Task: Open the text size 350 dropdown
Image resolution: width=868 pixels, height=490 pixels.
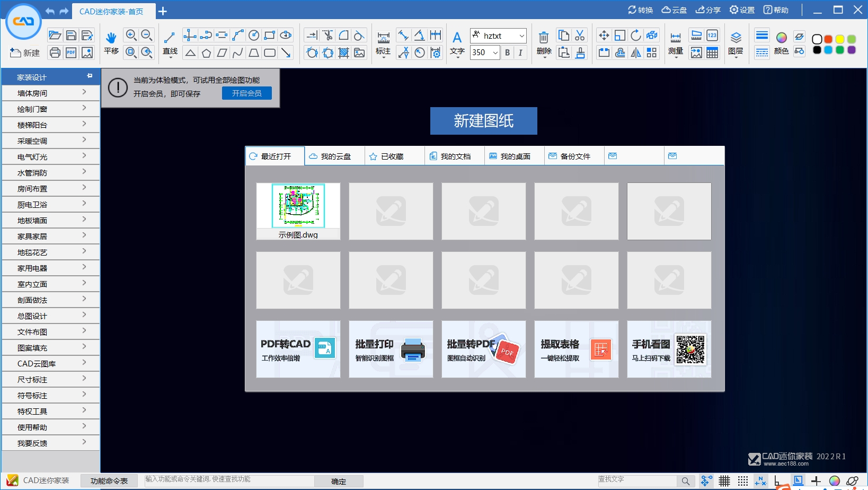Action: point(495,52)
